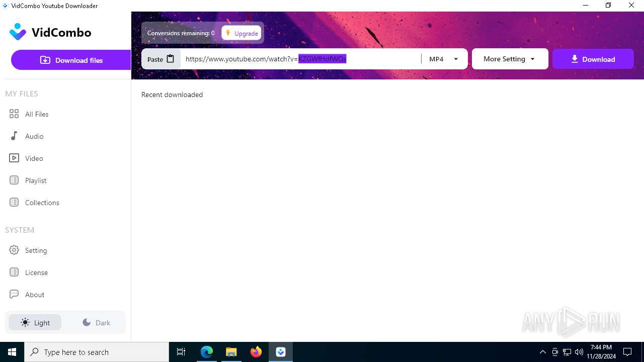Click the taskbar search box

[x=97, y=352]
